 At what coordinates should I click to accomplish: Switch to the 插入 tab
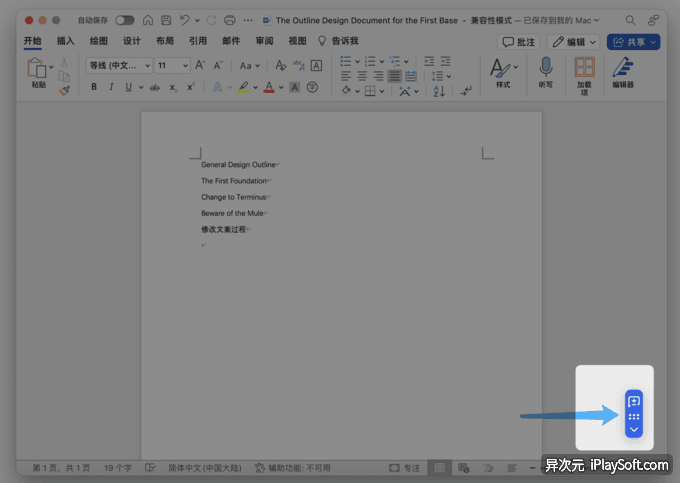click(x=65, y=41)
